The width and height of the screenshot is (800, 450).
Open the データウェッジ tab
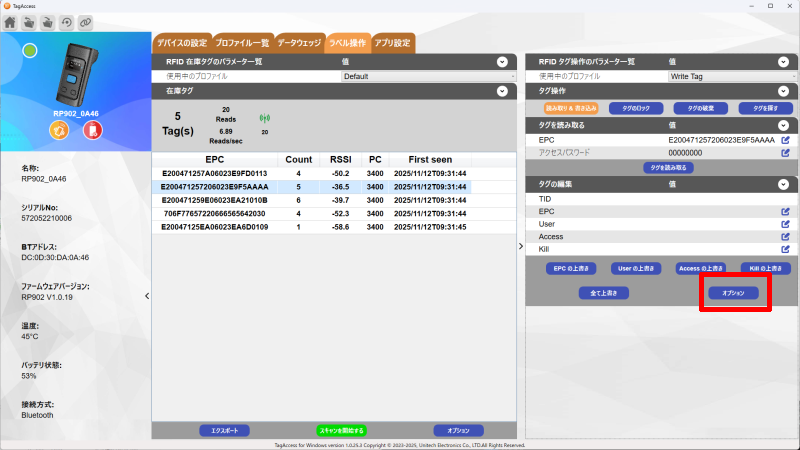coord(299,43)
